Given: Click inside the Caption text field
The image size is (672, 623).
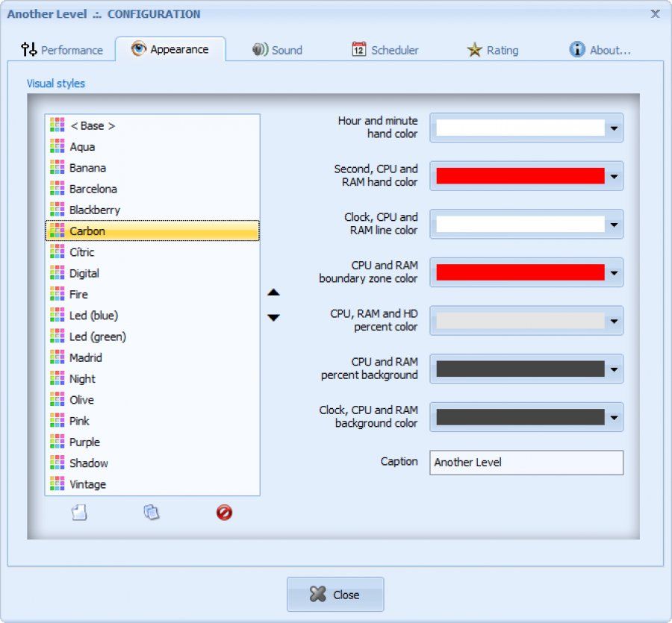Looking at the screenshot, I should (x=526, y=463).
